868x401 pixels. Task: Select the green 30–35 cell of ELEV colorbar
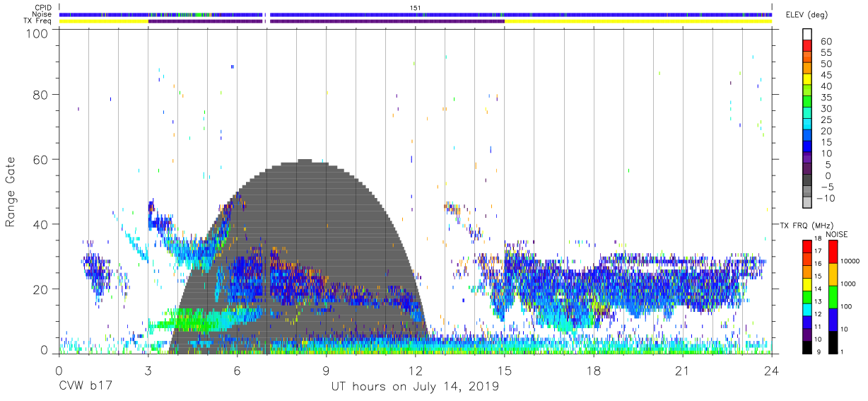(808, 101)
